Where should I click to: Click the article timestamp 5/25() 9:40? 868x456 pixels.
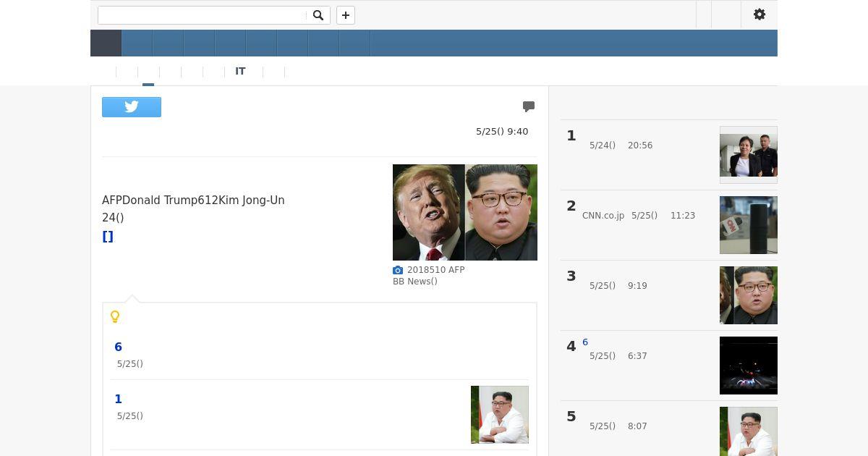coord(502,132)
